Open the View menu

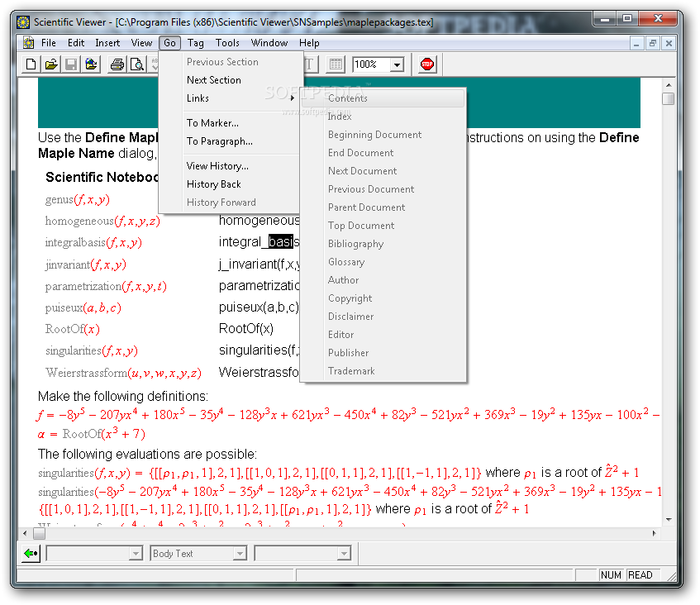pos(141,43)
